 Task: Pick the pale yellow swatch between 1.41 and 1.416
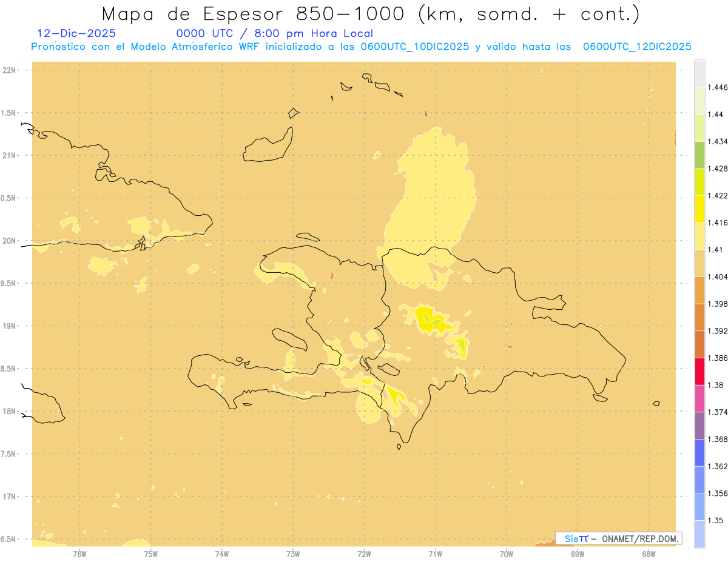tap(699, 236)
